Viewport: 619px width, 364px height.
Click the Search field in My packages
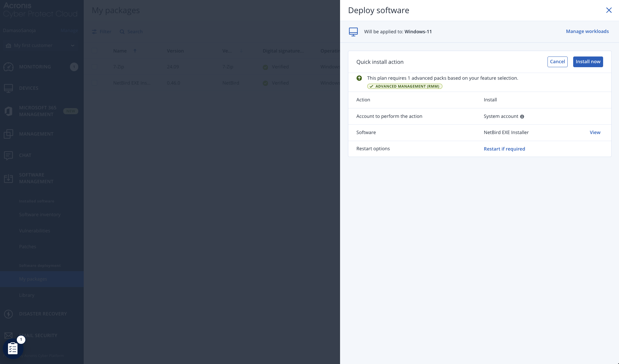tap(134, 32)
